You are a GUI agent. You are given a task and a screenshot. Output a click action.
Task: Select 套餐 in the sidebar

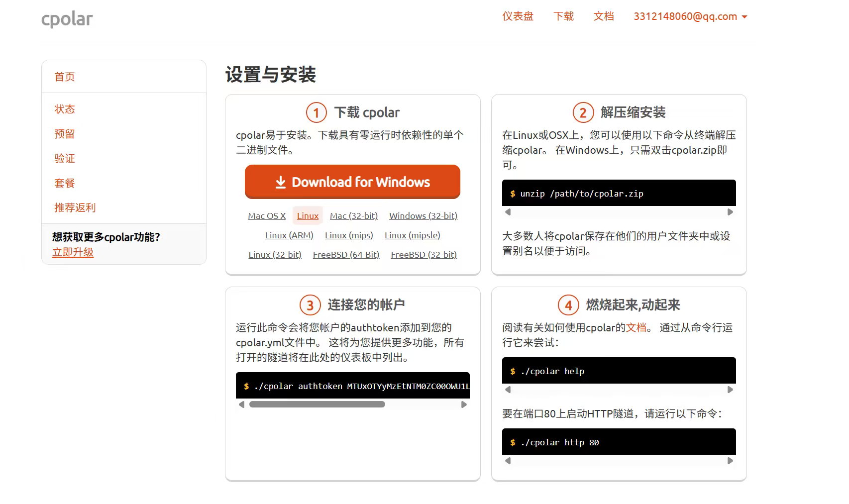point(65,183)
